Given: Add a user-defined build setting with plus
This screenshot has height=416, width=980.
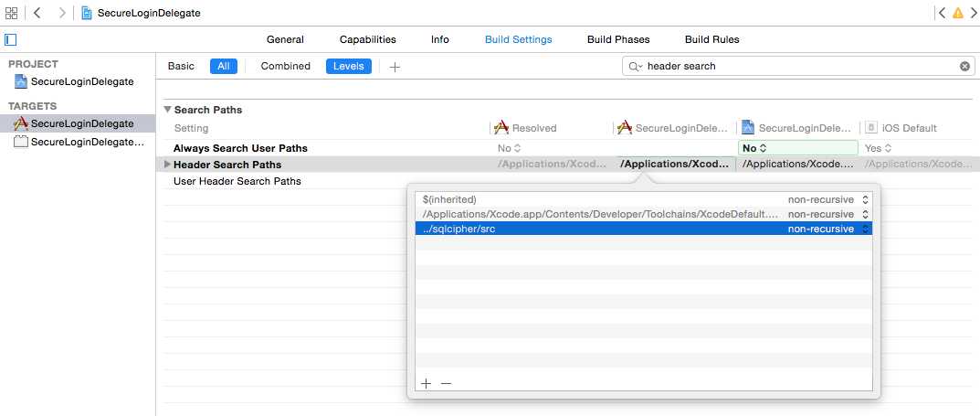Looking at the screenshot, I should (395, 67).
